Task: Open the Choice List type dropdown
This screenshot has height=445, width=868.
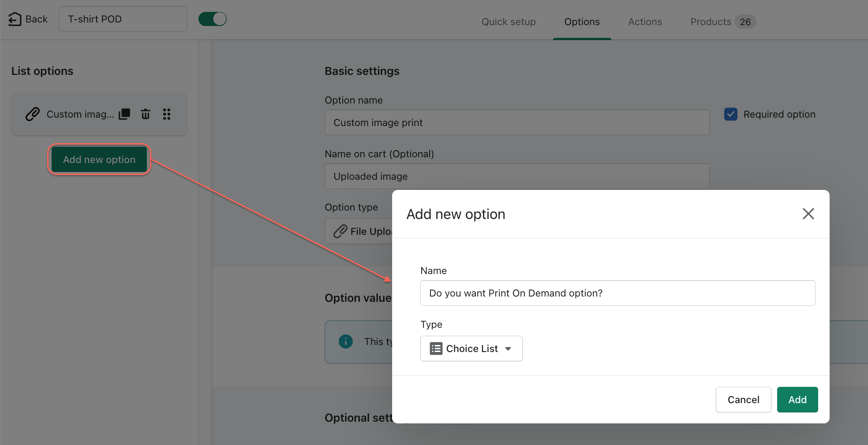Action: pos(471,349)
